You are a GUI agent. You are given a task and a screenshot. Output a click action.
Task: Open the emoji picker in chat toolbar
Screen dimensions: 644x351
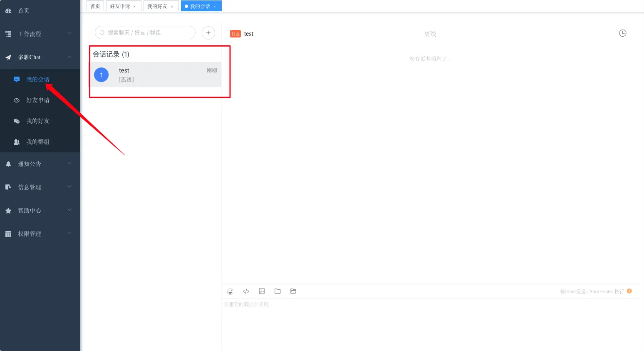point(230,291)
